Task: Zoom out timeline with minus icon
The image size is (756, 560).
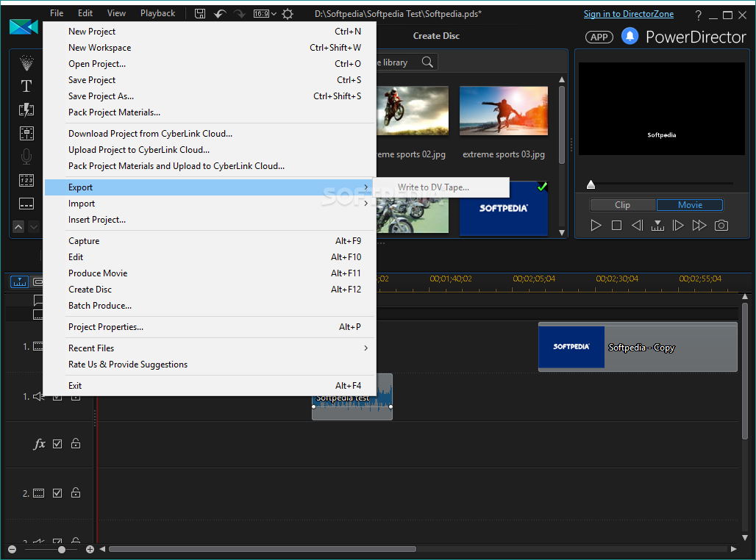Action: point(12,550)
